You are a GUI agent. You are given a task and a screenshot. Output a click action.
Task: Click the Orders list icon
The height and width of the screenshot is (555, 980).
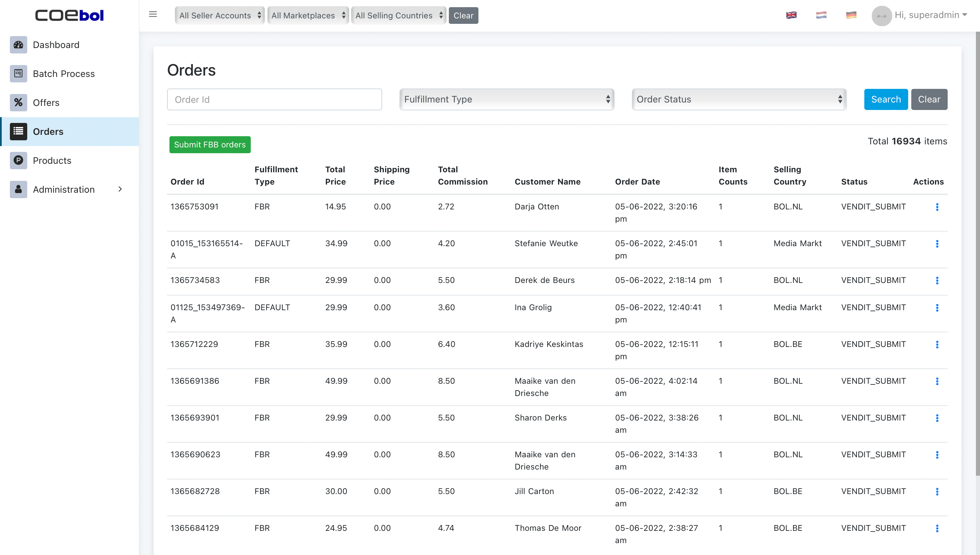[18, 131]
